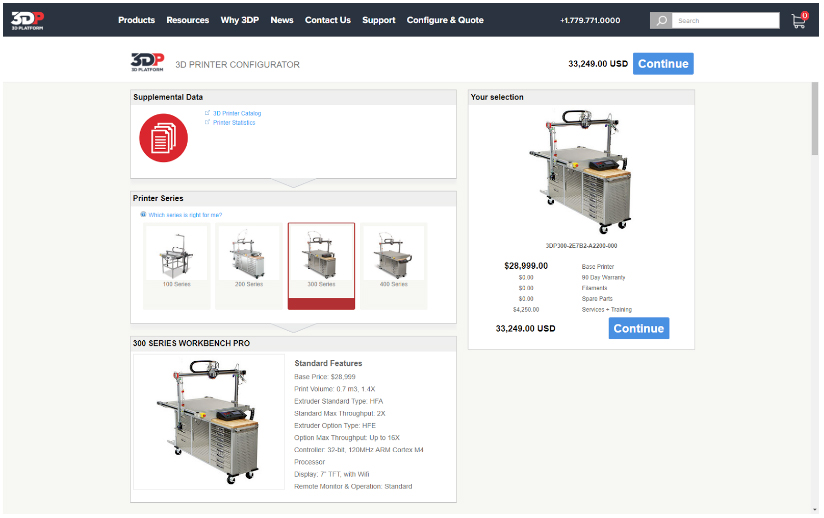Click the phone number +1.779.771.0000
824x518 pixels.
[590, 20]
